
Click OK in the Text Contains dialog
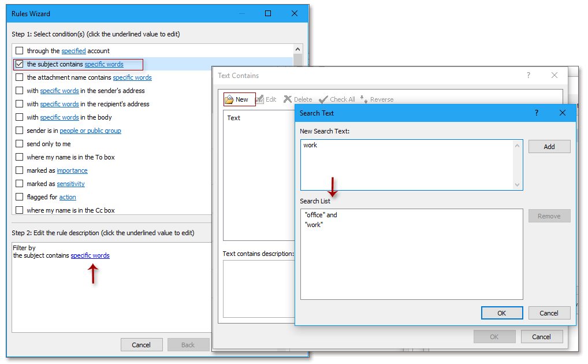(x=494, y=337)
